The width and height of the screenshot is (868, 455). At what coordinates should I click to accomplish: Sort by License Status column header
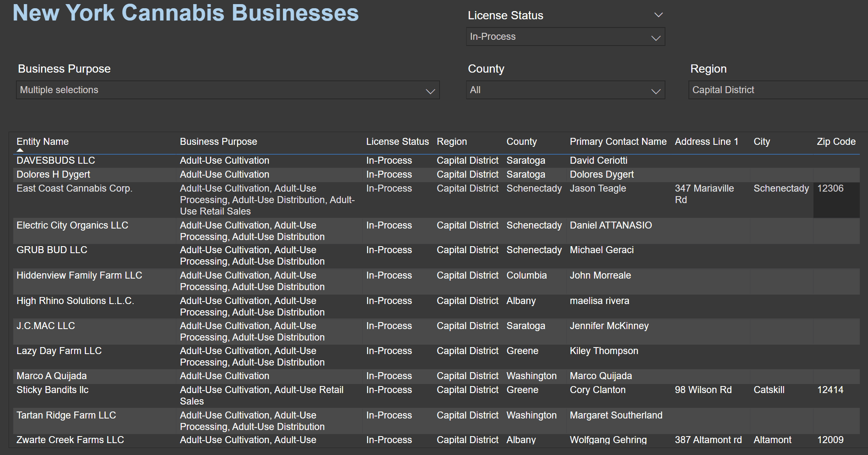pyautogui.click(x=397, y=142)
